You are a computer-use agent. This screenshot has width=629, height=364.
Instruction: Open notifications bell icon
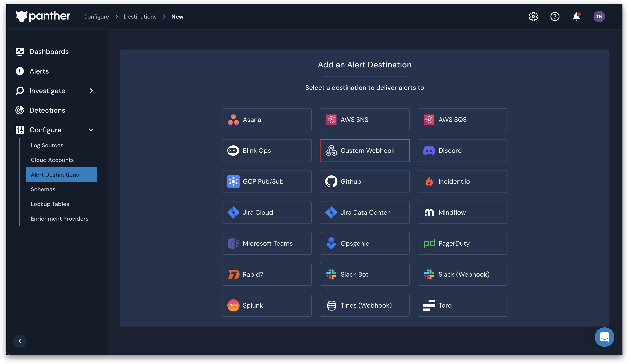click(x=576, y=17)
